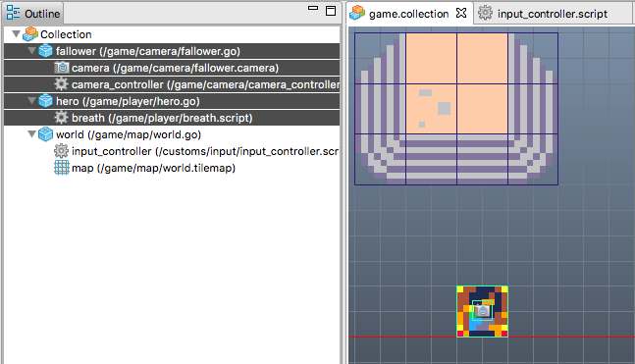The image size is (635, 364).
Task: Click the fallower game object cube icon
Action: (45, 51)
